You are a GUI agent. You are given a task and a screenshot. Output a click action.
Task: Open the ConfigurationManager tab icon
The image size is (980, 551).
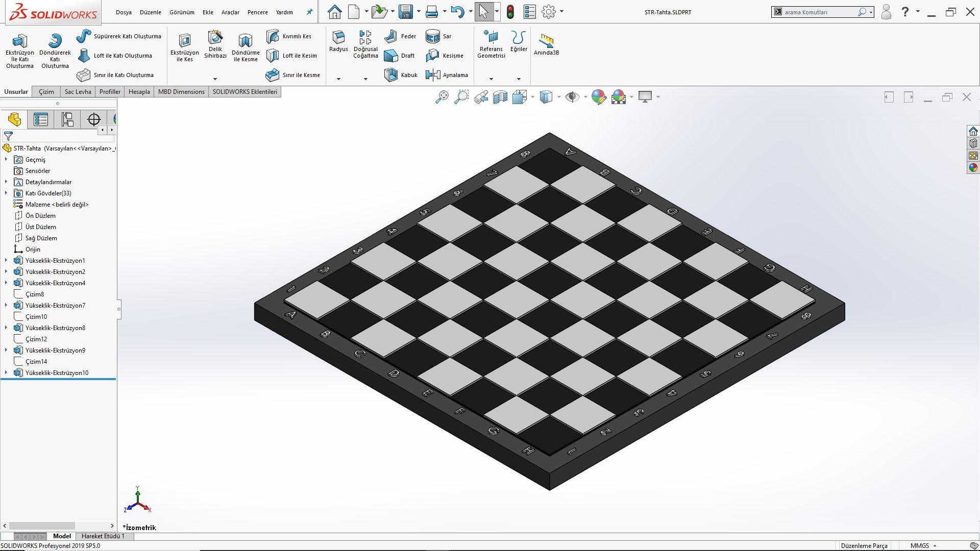(x=67, y=119)
